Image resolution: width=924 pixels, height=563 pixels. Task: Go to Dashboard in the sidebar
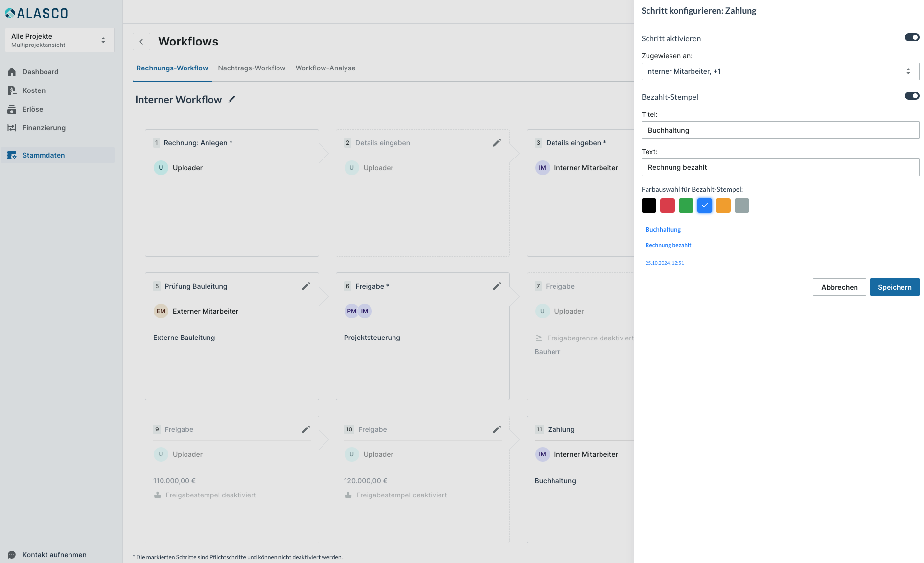tap(40, 72)
